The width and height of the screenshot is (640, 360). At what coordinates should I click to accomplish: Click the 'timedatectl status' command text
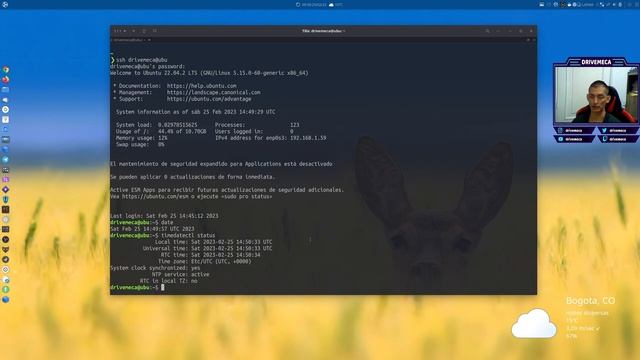pyautogui.click(x=188, y=236)
